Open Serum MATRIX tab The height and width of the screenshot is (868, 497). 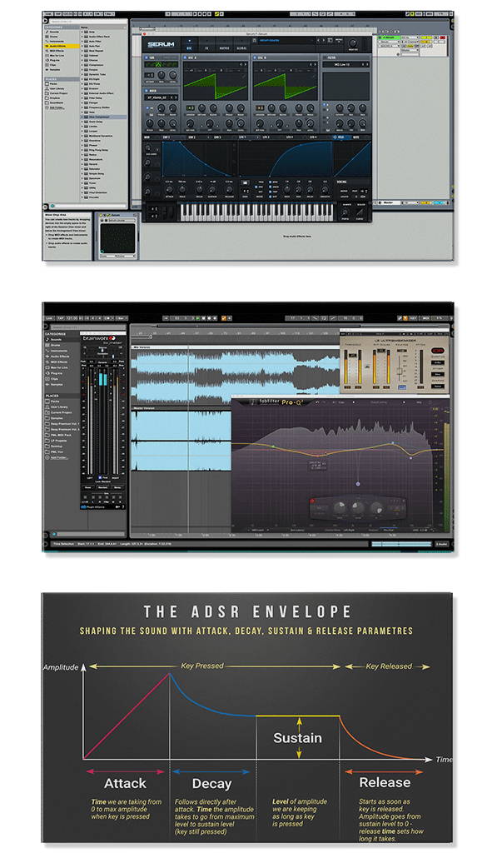click(x=224, y=48)
